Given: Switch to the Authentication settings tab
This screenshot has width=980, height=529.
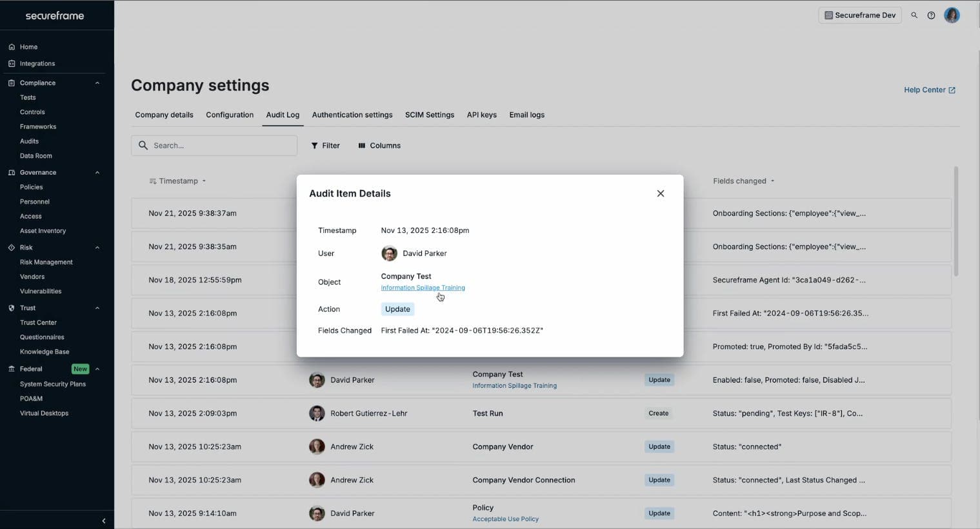Looking at the screenshot, I should (x=352, y=115).
